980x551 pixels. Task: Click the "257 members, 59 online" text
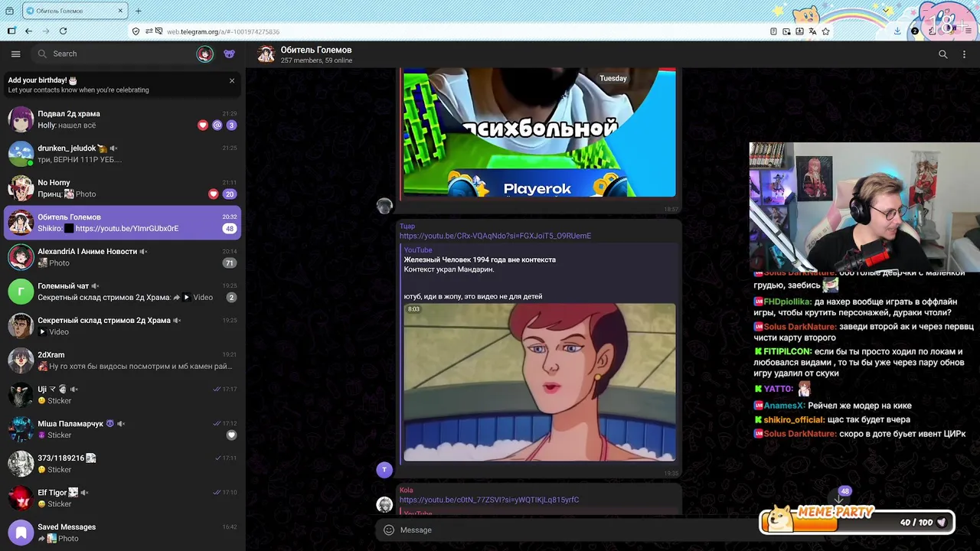tap(316, 60)
